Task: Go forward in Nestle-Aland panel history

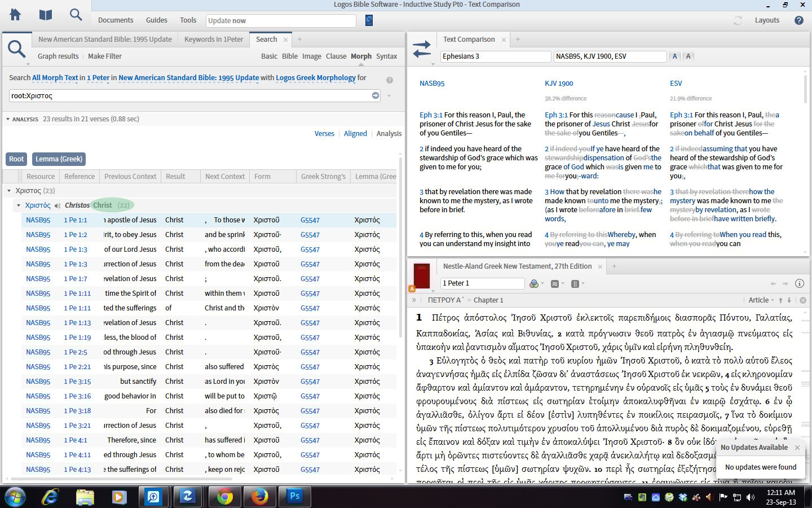Action: (785, 283)
